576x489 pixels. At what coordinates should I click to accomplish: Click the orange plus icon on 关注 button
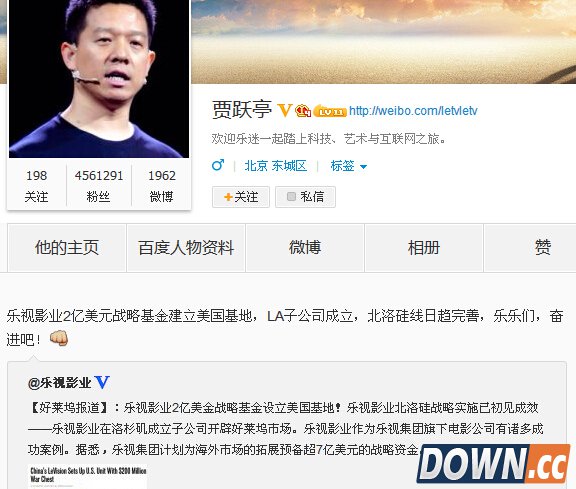click(x=228, y=197)
